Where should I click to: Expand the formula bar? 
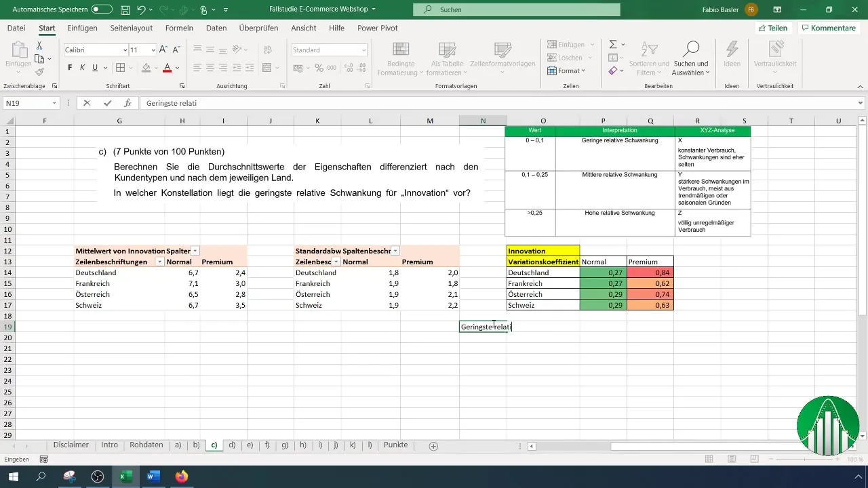[x=861, y=103]
